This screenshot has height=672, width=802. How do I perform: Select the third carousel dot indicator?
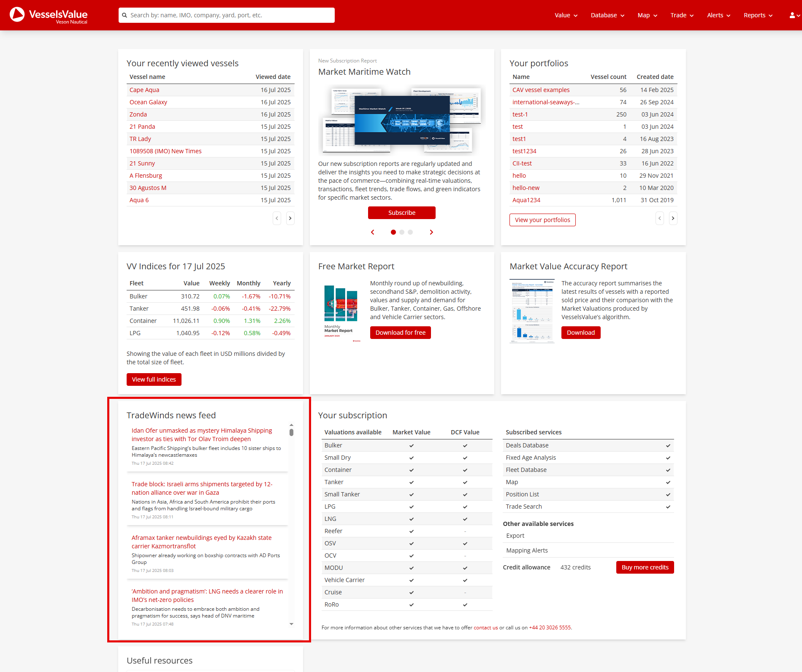tap(410, 232)
